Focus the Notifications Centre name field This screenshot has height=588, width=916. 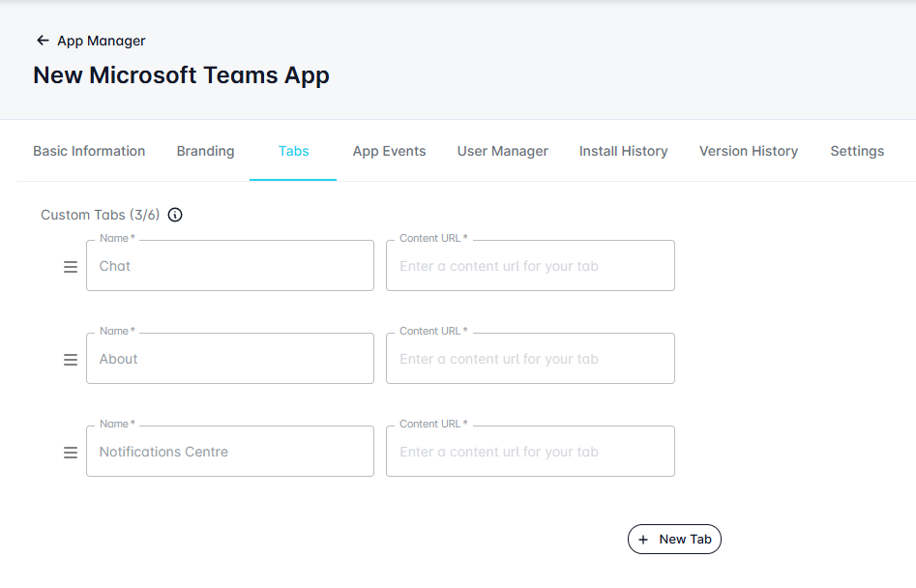point(230,452)
